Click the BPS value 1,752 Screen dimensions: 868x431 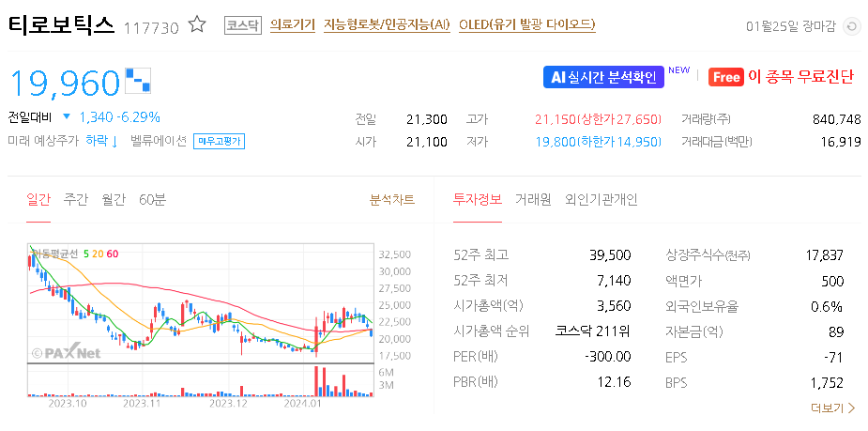tap(827, 382)
